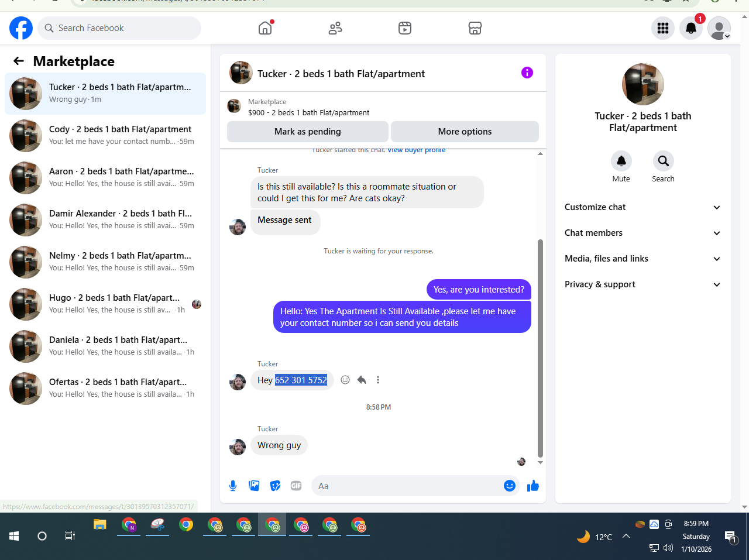
Task: Click the volume speaker tray icon
Action: tap(668, 548)
